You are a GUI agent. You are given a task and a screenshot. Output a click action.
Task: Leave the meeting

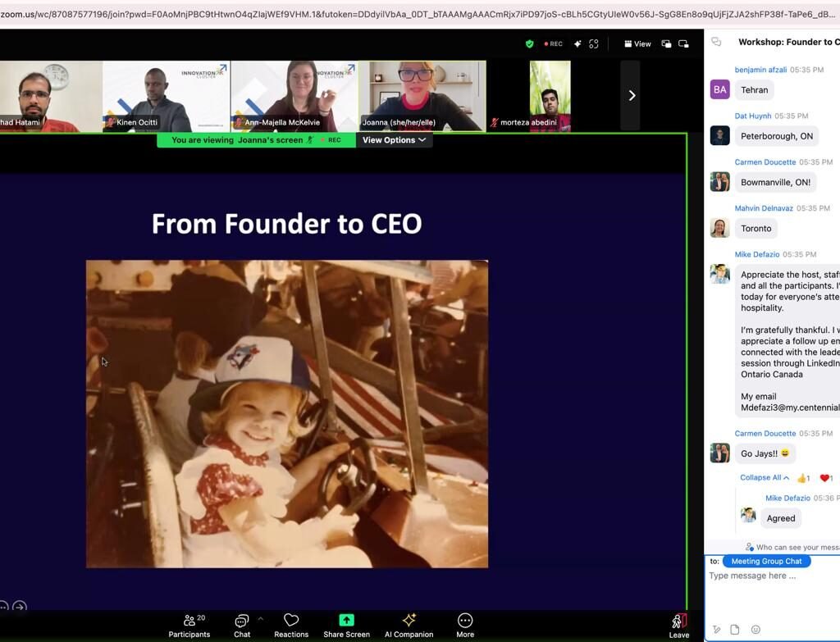click(x=678, y=625)
